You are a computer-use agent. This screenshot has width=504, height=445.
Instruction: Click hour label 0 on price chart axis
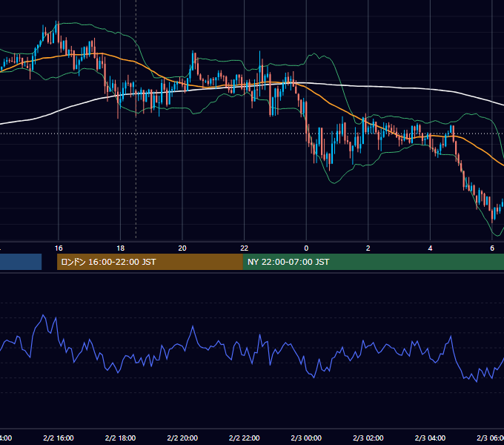click(x=306, y=248)
